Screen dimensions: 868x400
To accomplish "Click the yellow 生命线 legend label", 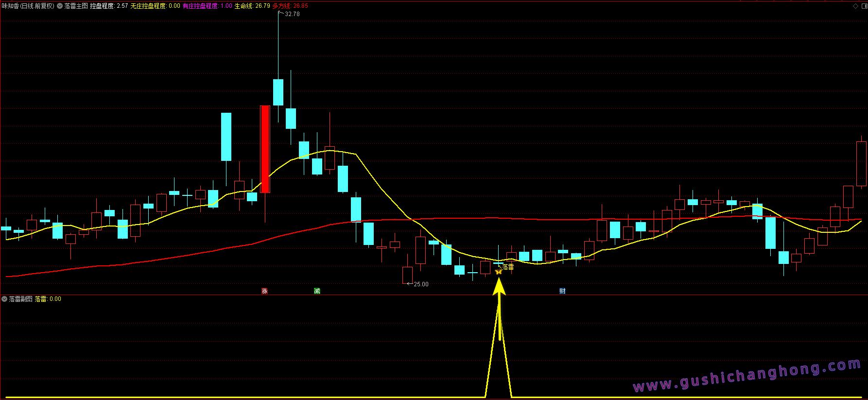I will coord(243,6).
